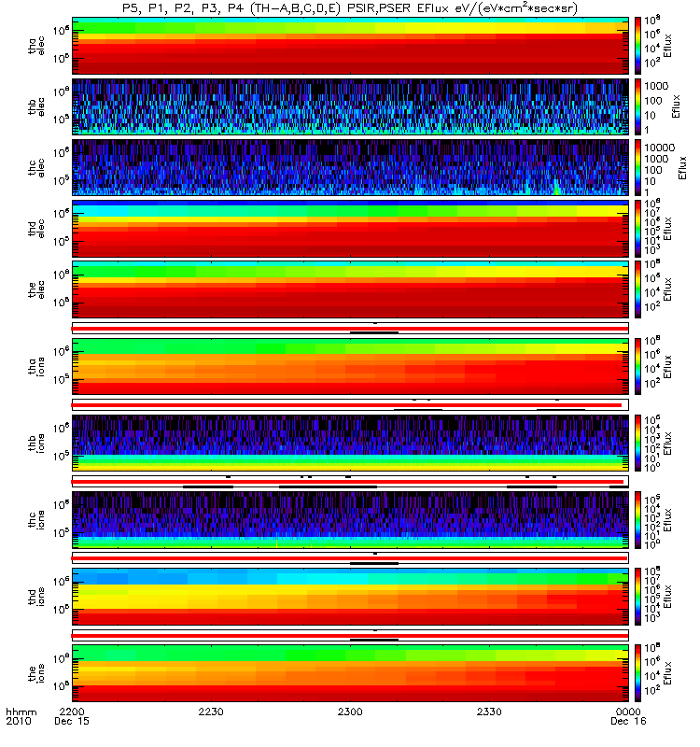Click the 2300 time axis tick label

[350, 712]
